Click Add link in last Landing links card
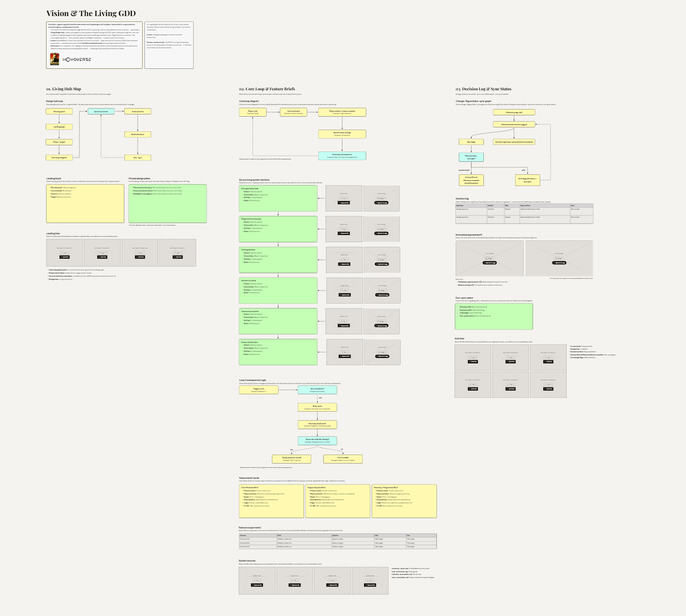This screenshot has width=686, height=616. click(178, 257)
